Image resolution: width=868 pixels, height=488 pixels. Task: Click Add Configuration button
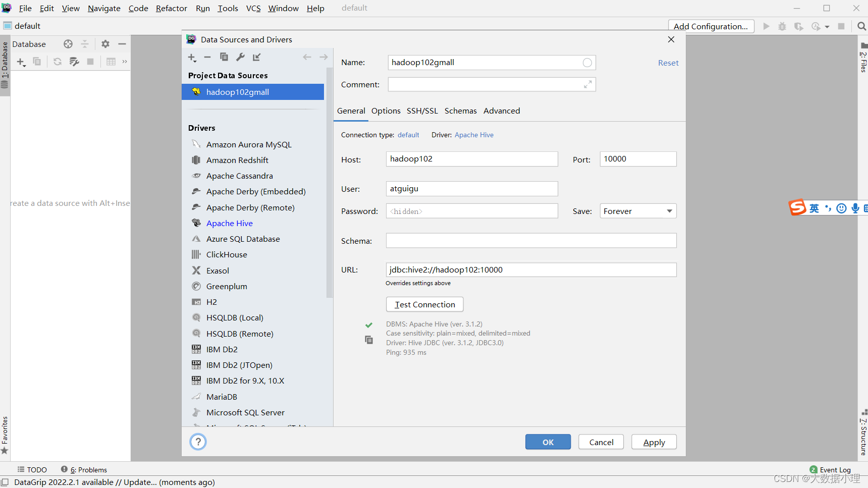[711, 26]
